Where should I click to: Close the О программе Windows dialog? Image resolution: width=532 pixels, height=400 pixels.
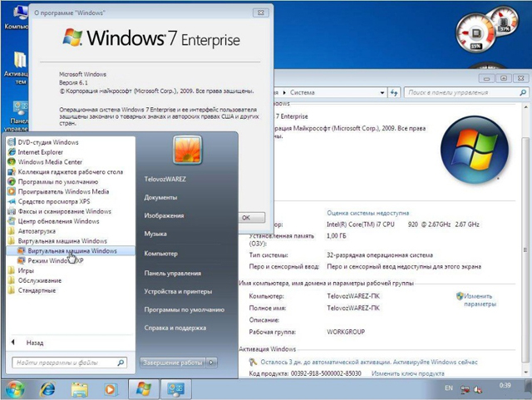tap(260, 12)
